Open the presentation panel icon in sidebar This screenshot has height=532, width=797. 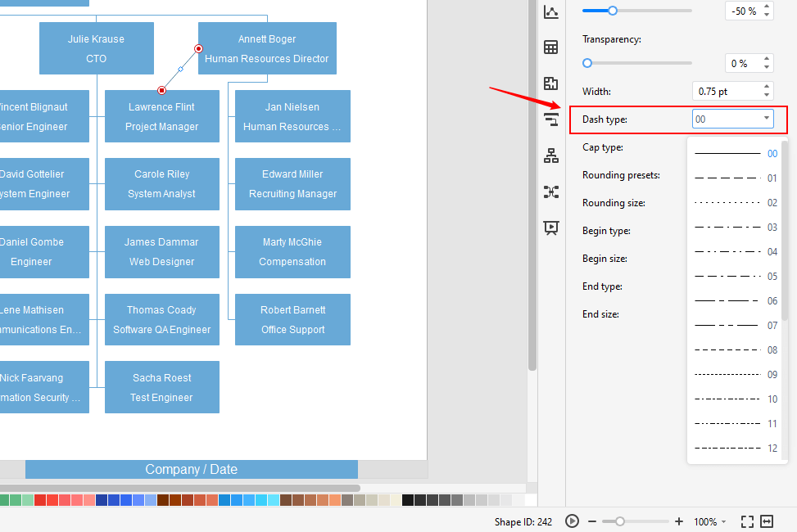point(551,228)
